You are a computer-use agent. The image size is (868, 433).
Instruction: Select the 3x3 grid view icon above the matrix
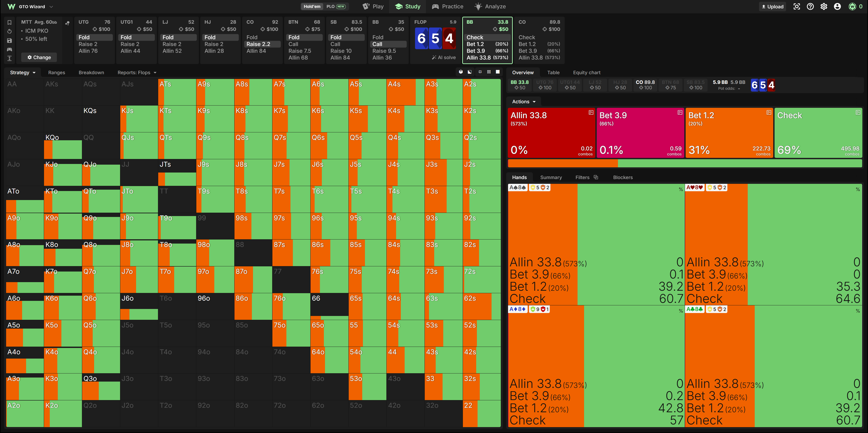pos(489,72)
